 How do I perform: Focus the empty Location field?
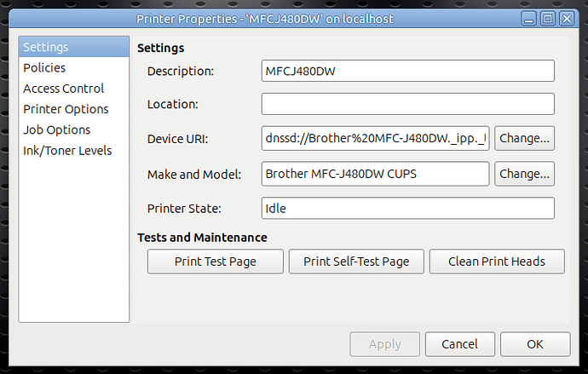click(407, 104)
